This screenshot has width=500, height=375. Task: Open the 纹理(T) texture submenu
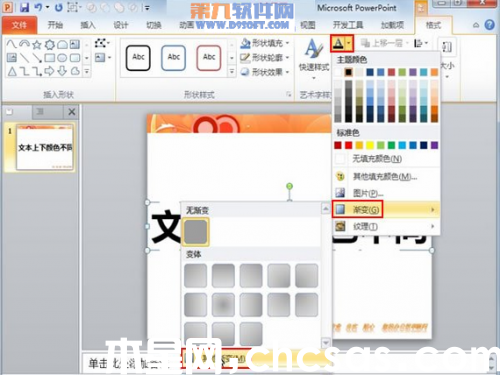(x=386, y=227)
